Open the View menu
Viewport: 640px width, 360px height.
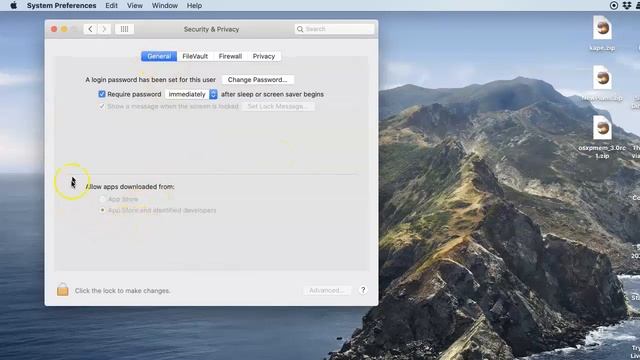tap(135, 6)
